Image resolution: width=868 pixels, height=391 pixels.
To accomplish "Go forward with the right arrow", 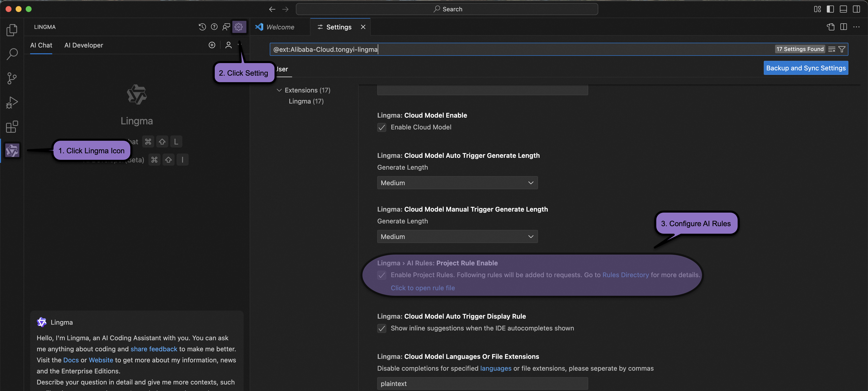I will (285, 9).
